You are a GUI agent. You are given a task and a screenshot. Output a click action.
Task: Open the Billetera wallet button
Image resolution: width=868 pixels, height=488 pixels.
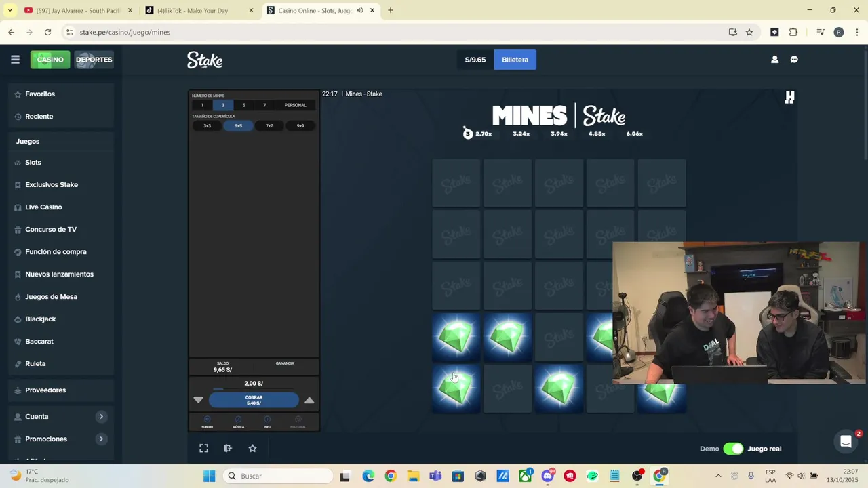(x=515, y=60)
